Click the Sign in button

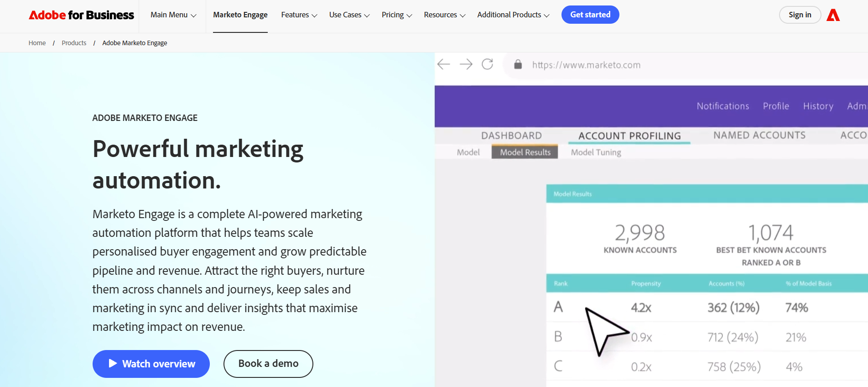coord(800,15)
